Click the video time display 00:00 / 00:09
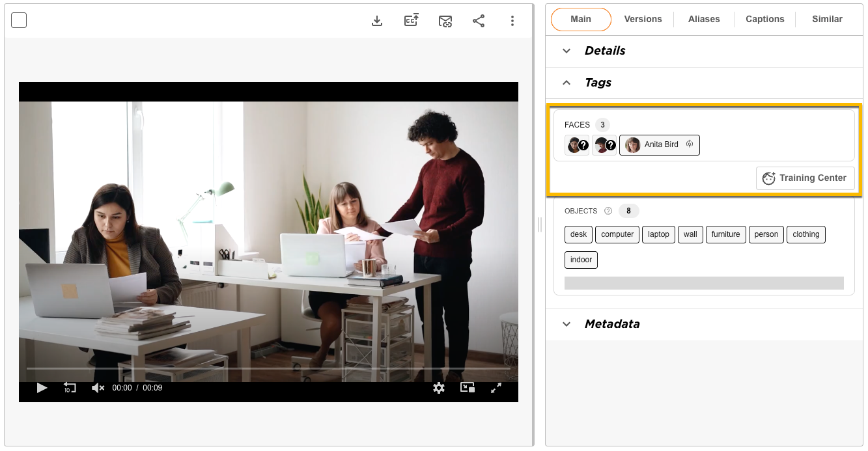Screen dimensions: 868x451 coord(137,388)
